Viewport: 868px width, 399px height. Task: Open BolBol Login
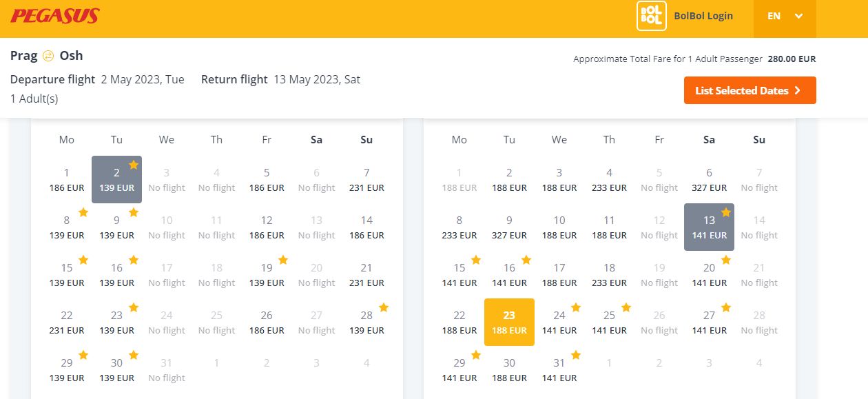[x=703, y=16]
